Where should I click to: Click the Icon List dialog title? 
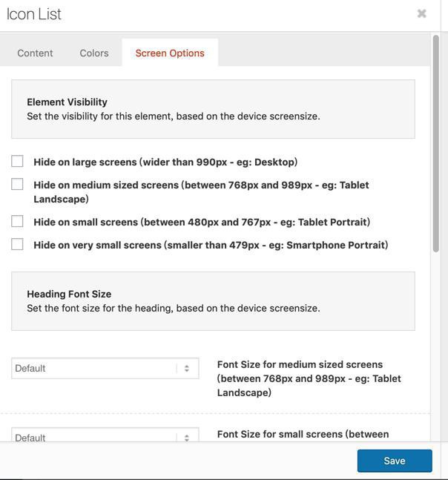(34, 14)
